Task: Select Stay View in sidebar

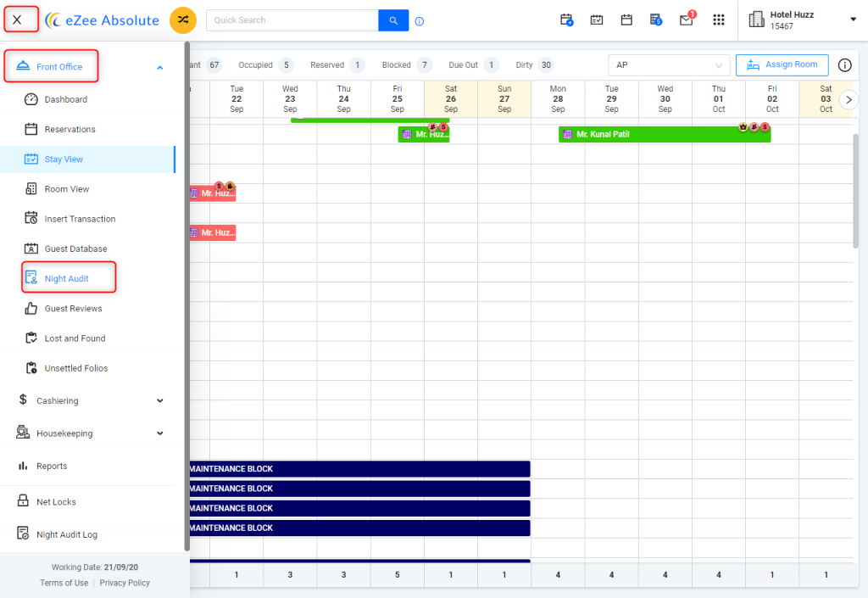Action: tap(87, 159)
